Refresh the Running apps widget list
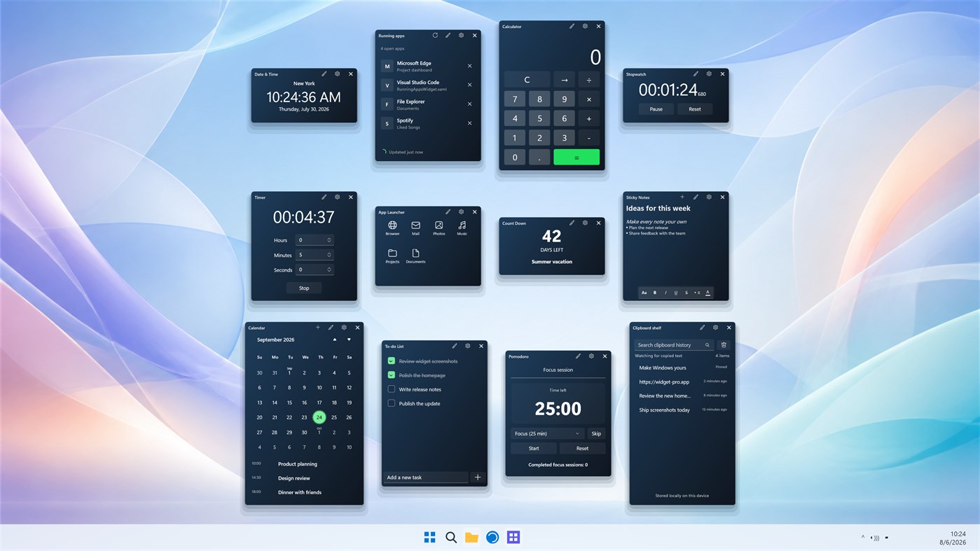 pyautogui.click(x=435, y=35)
